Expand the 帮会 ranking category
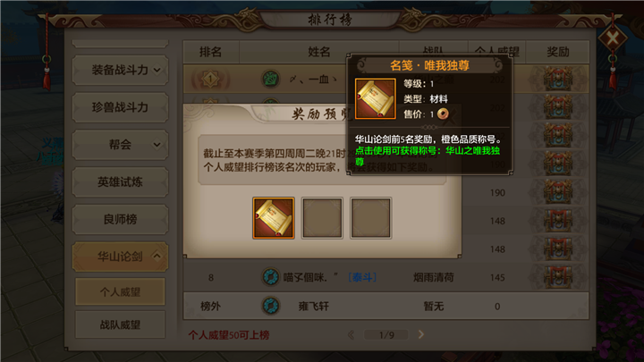 click(120, 145)
